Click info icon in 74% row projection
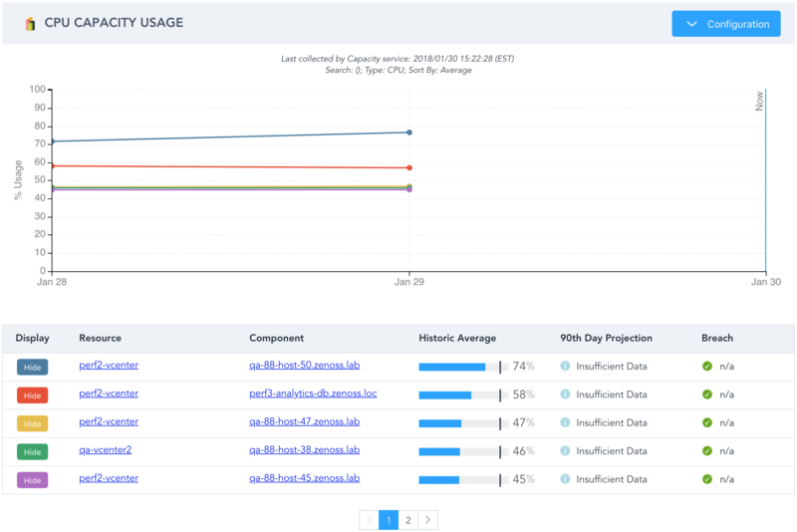 tap(565, 366)
